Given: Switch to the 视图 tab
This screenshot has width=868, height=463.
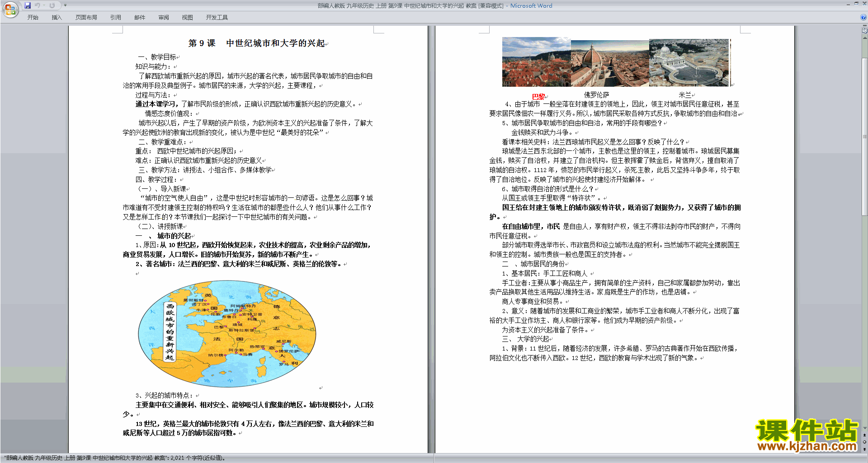Looking at the screenshot, I should (x=187, y=18).
